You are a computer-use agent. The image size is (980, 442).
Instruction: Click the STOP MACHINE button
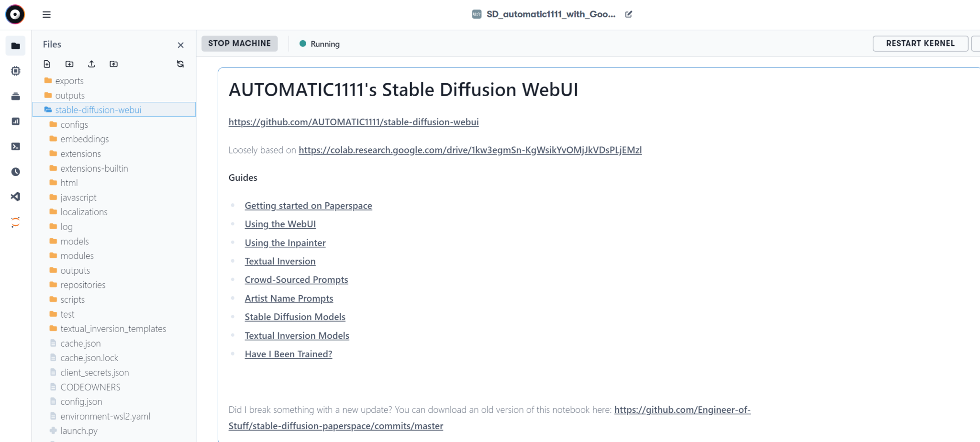(239, 44)
